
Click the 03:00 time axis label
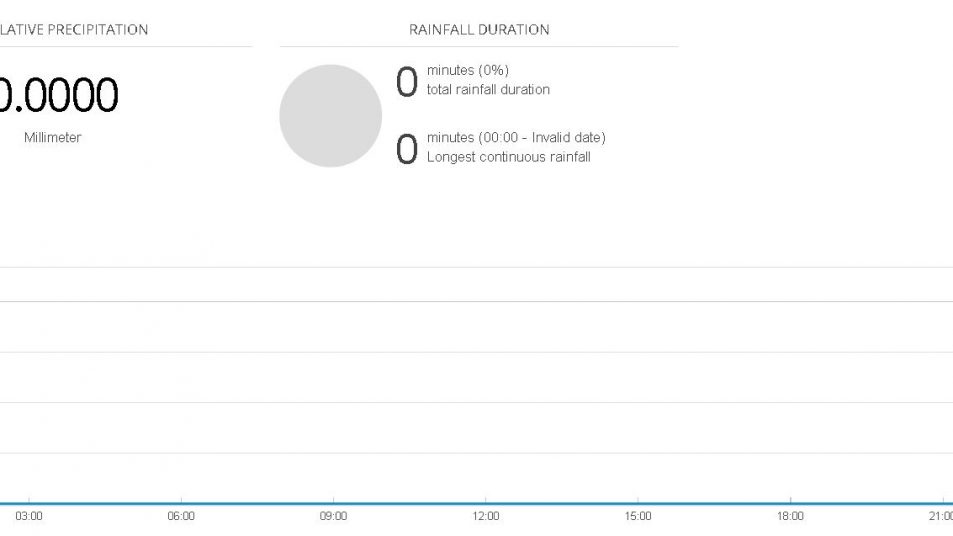(x=29, y=516)
